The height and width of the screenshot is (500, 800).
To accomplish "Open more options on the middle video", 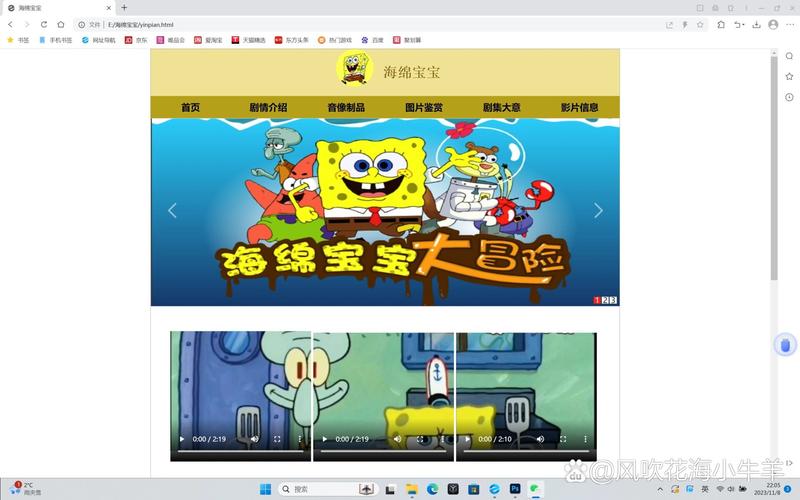I will (x=442, y=439).
